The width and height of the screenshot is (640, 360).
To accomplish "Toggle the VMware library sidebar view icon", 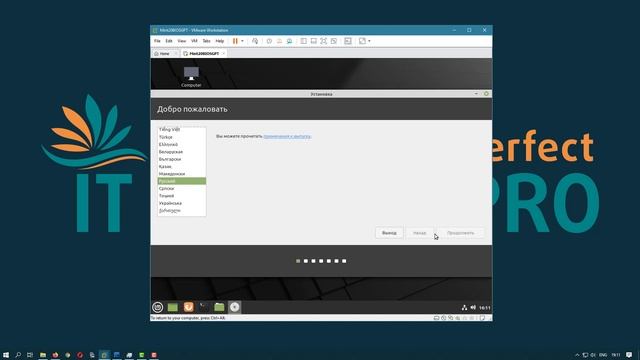I will 304,41.
